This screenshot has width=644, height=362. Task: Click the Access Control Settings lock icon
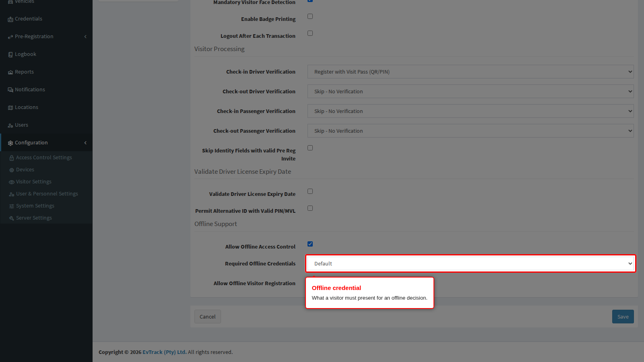click(12, 158)
